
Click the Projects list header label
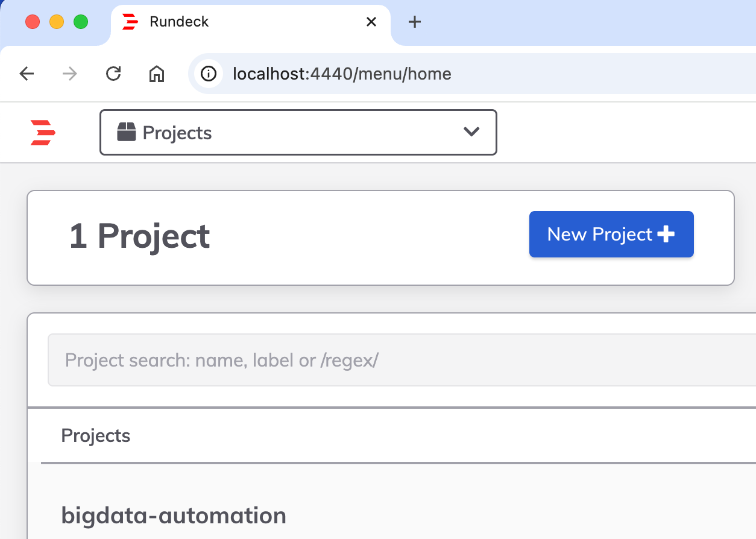96,435
